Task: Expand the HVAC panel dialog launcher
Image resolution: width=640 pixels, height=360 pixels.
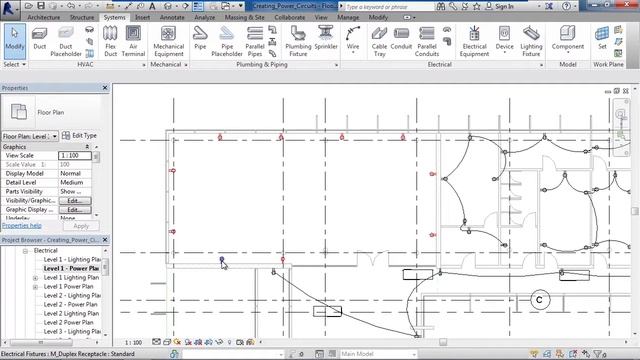Action: point(144,65)
